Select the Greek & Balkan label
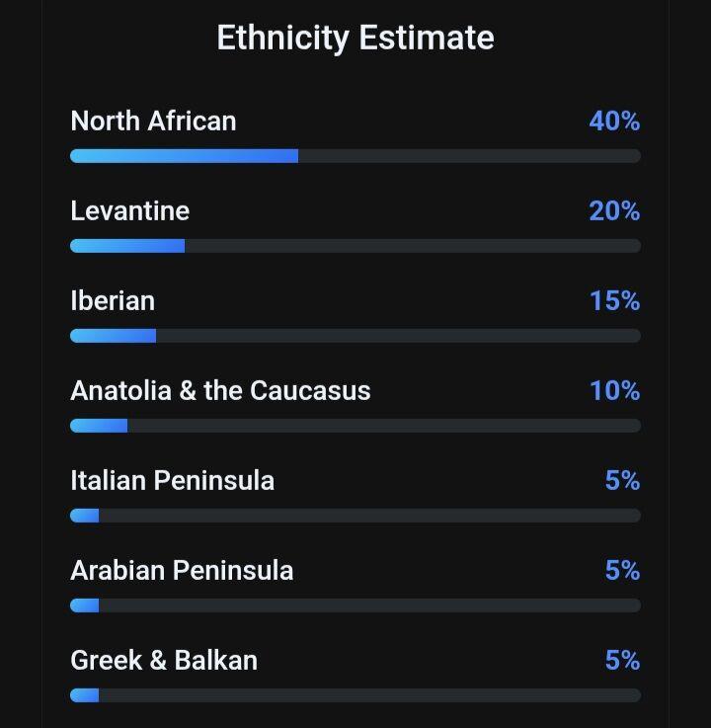The height and width of the screenshot is (728, 711). coord(164,661)
